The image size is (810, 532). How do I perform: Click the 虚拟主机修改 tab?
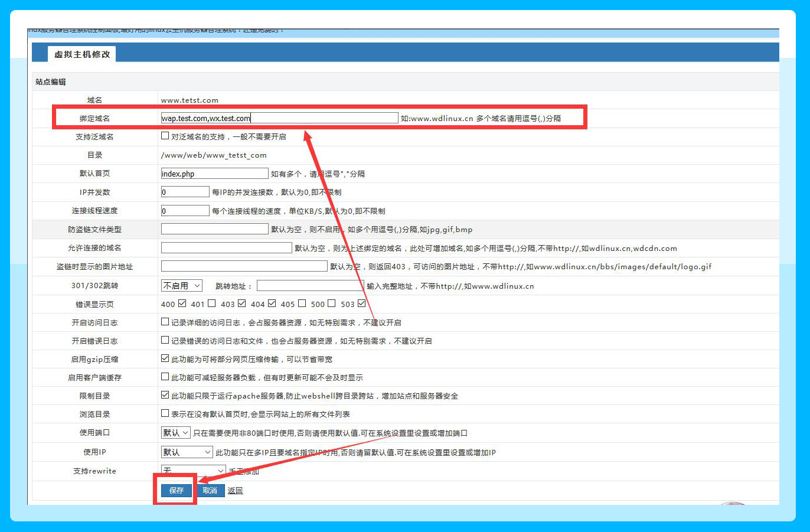pyautogui.click(x=82, y=54)
